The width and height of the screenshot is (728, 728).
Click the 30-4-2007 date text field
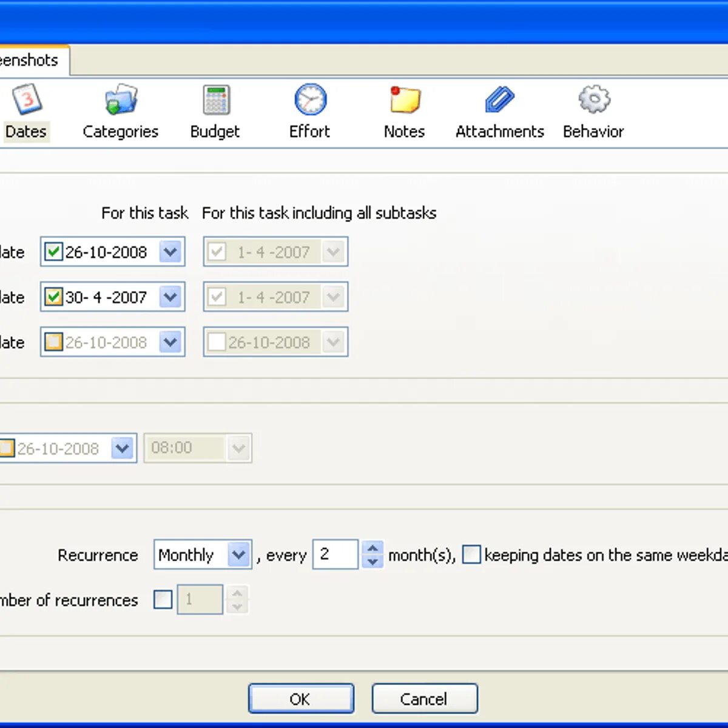(x=106, y=297)
